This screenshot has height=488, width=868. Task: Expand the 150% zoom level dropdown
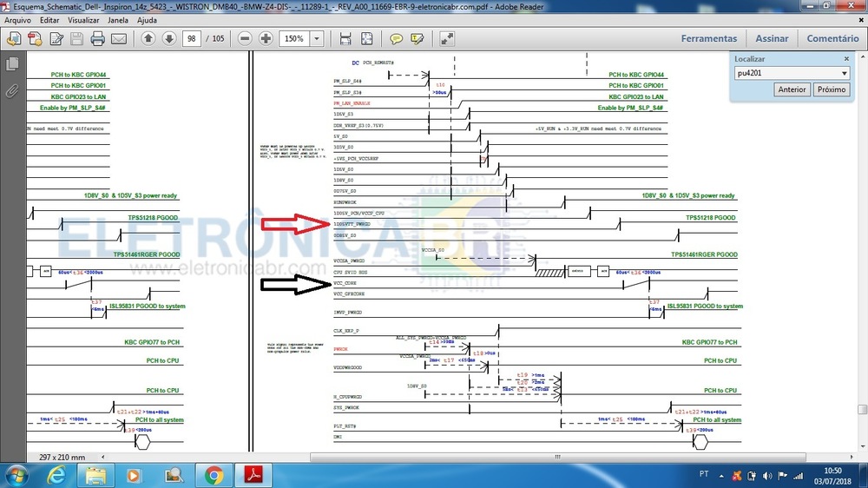(x=316, y=39)
